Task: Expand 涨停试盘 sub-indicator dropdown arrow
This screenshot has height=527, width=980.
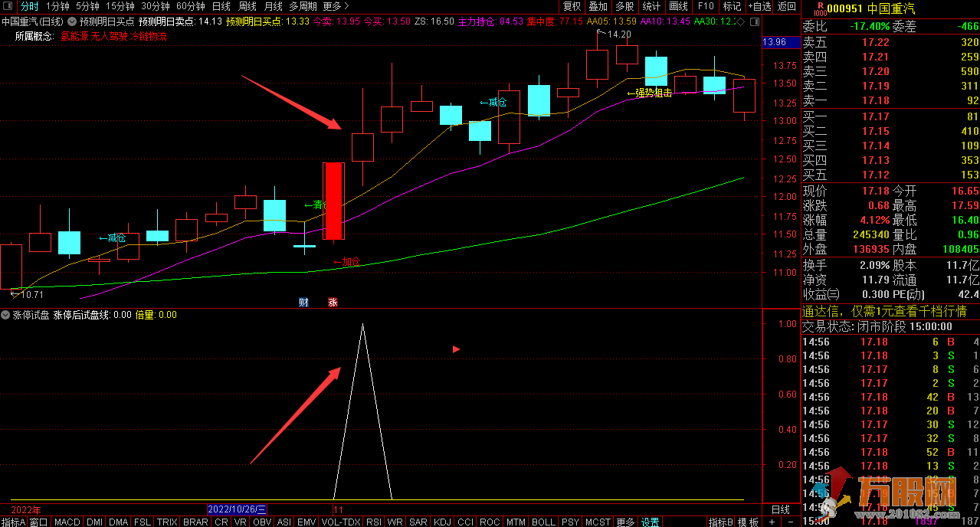Action: tap(5, 315)
